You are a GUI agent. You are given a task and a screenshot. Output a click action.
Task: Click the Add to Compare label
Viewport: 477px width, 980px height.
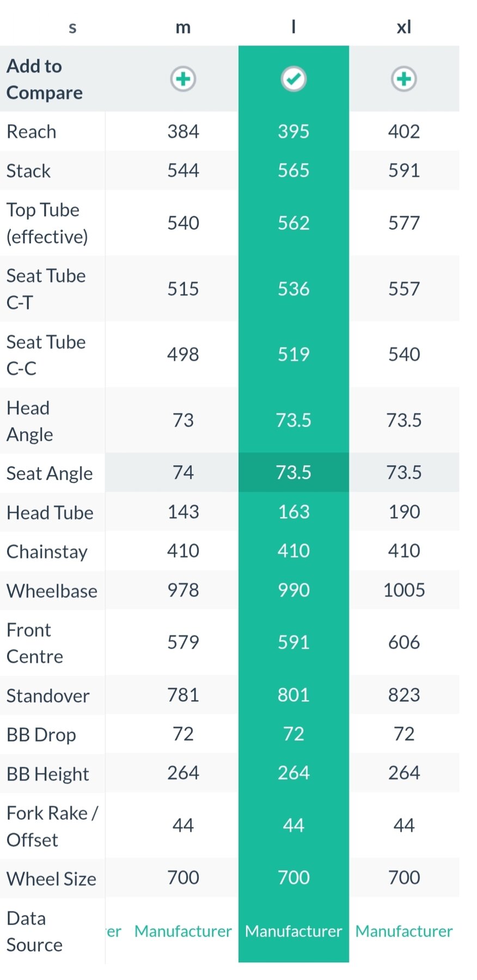tap(44, 79)
